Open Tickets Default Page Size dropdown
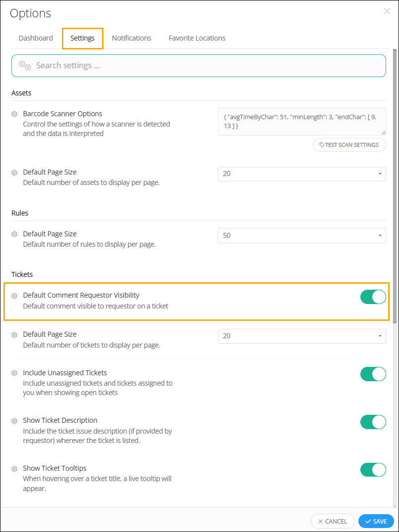Viewport: 399px width, 532px height. pyautogui.click(x=302, y=336)
